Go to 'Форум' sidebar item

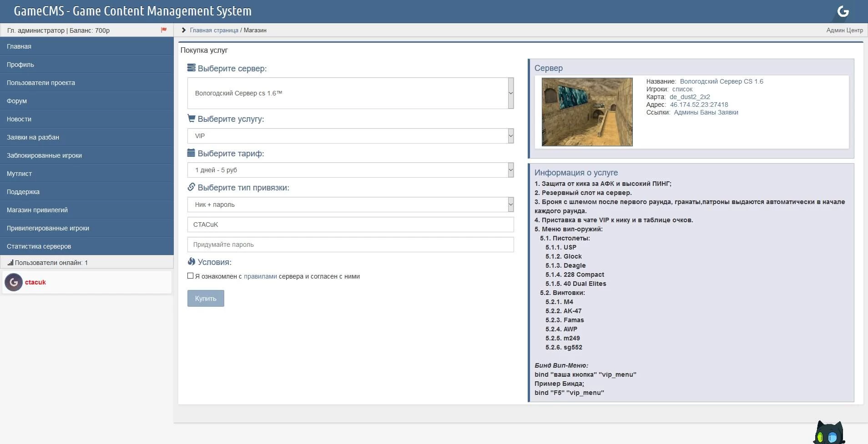pyautogui.click(x=17, y=101)
